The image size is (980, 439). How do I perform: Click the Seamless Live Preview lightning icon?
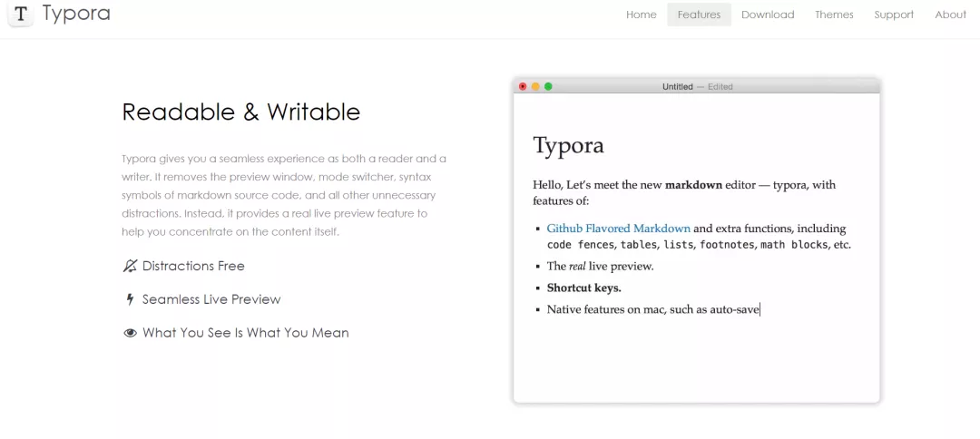pyautogui.click(x=130, y=299)
